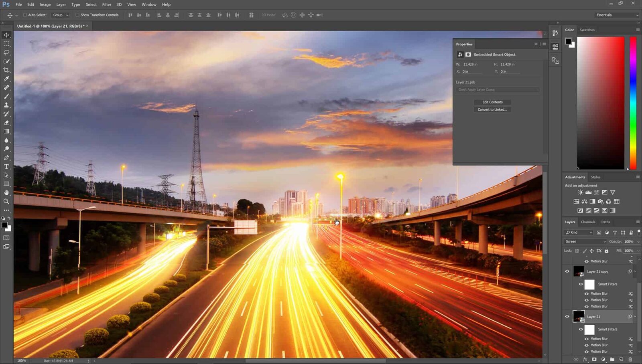The height and width of the screenshot is (364, 642).
Task: Choose the Horizontal Type tool
Action: [x=6, y=166]
